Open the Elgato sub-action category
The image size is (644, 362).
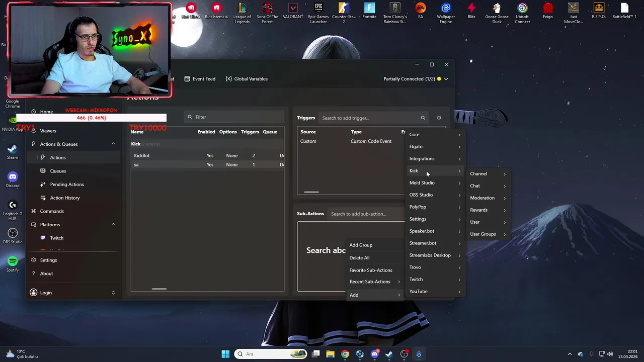pos(435,147)
